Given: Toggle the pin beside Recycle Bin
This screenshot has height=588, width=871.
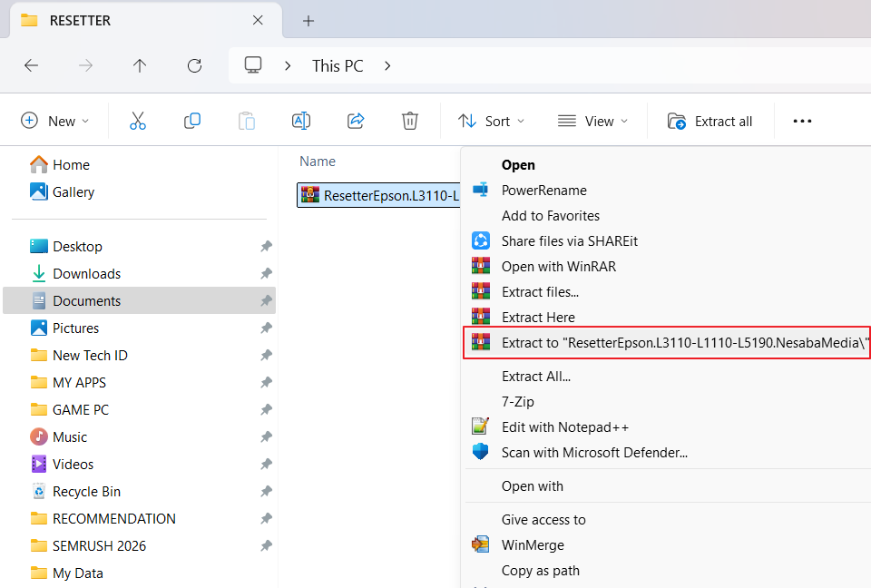Looking at the screenshot, I should [x=266, y=492].
